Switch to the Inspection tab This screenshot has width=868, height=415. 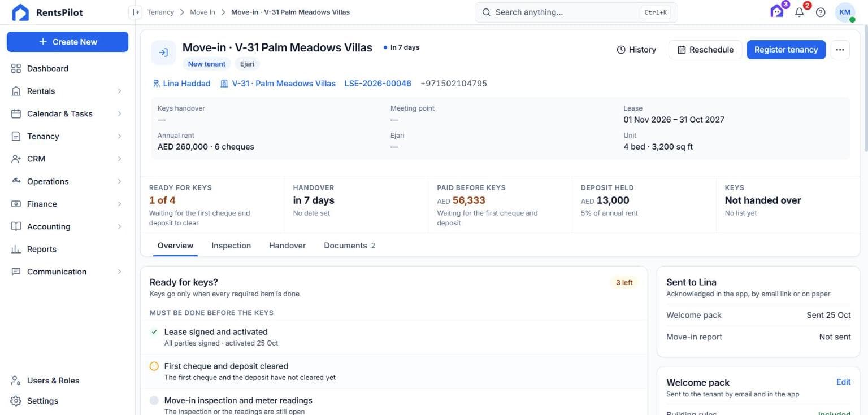click(231, 246)
